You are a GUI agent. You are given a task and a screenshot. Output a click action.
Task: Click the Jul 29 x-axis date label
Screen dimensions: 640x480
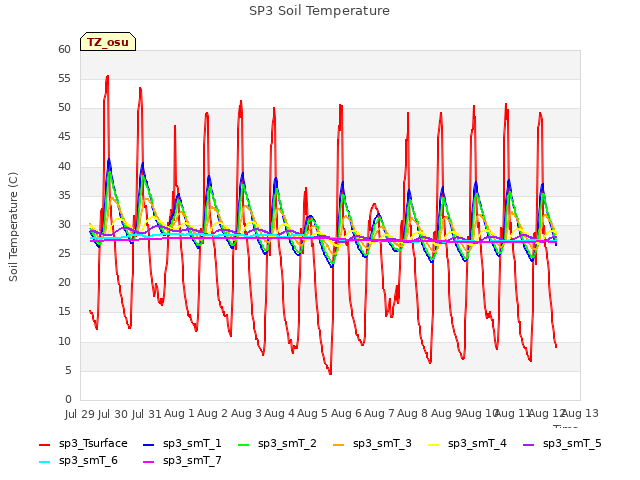click(x=80, y=414)
